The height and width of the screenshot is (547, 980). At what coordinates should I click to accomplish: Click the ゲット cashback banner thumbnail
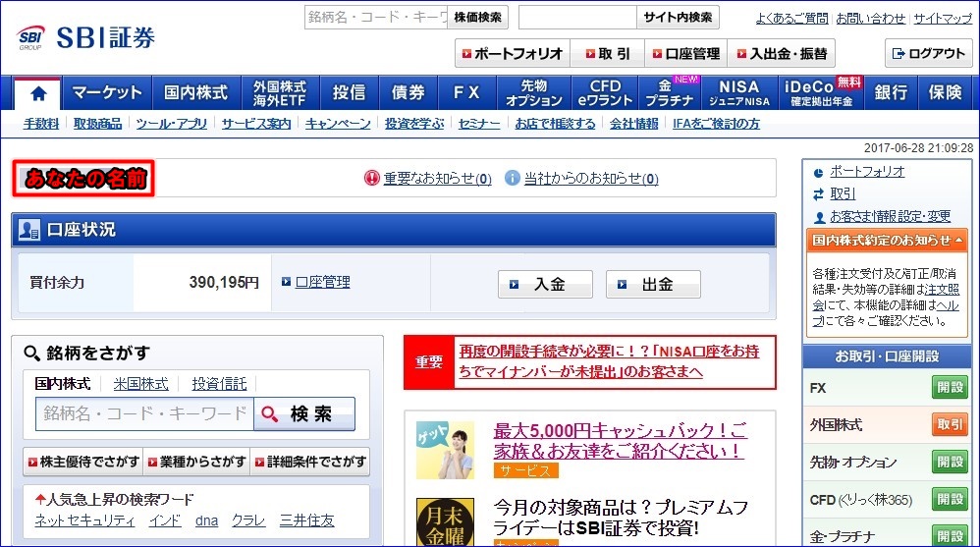446,450
